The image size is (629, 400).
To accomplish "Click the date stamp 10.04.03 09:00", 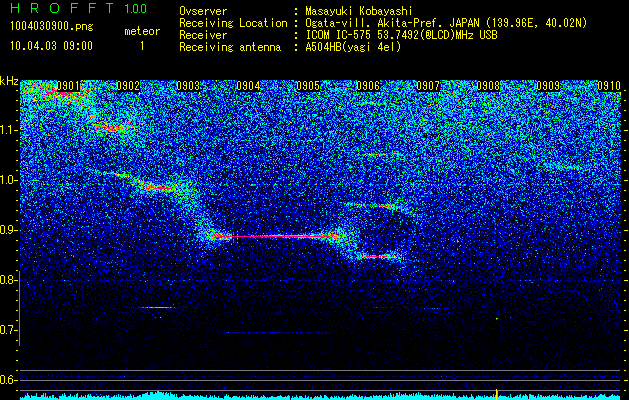I will click(51, 46).
